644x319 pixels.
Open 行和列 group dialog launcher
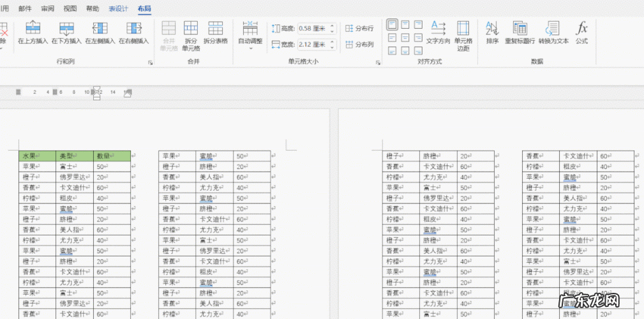coord(151,63)
